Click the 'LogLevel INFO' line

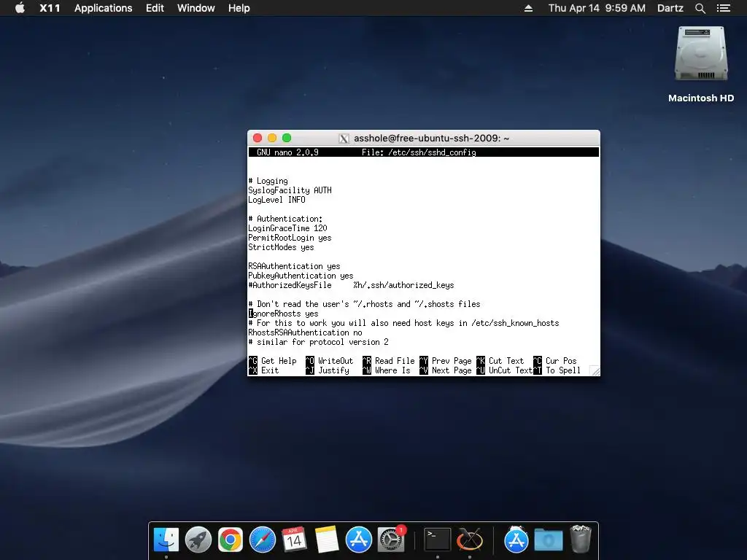(276, 200)
